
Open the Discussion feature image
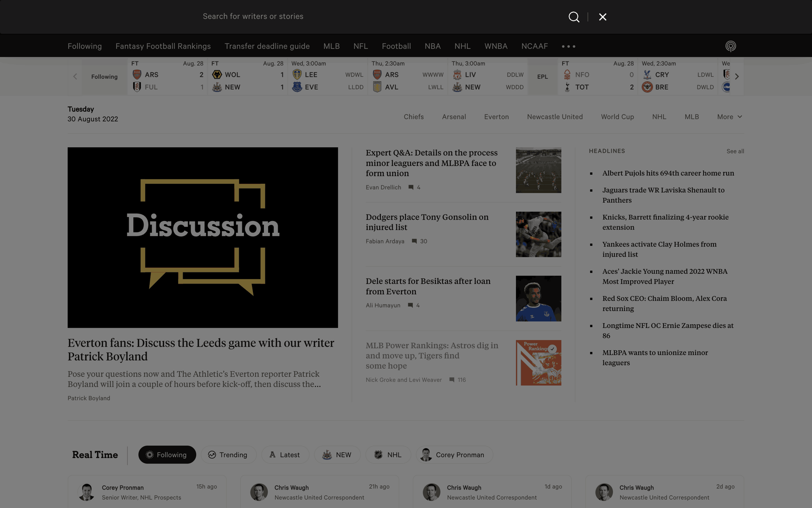[x=203, y=237]
